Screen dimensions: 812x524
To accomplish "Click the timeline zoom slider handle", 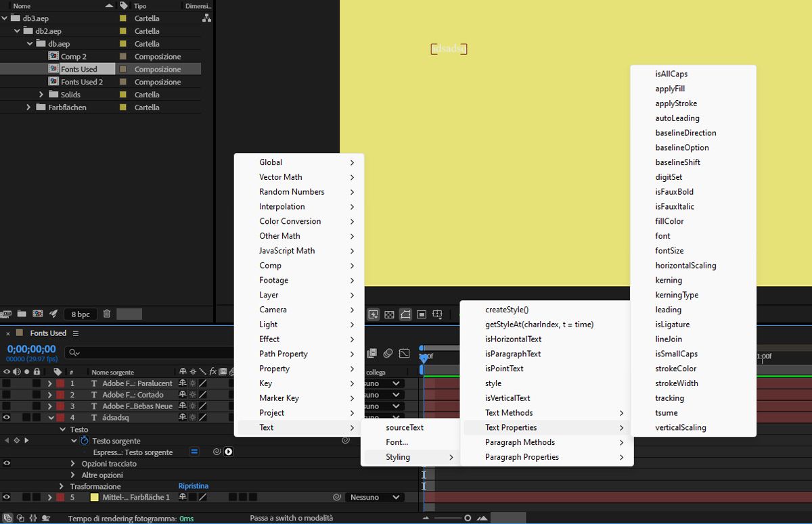I will pos(468,518).
